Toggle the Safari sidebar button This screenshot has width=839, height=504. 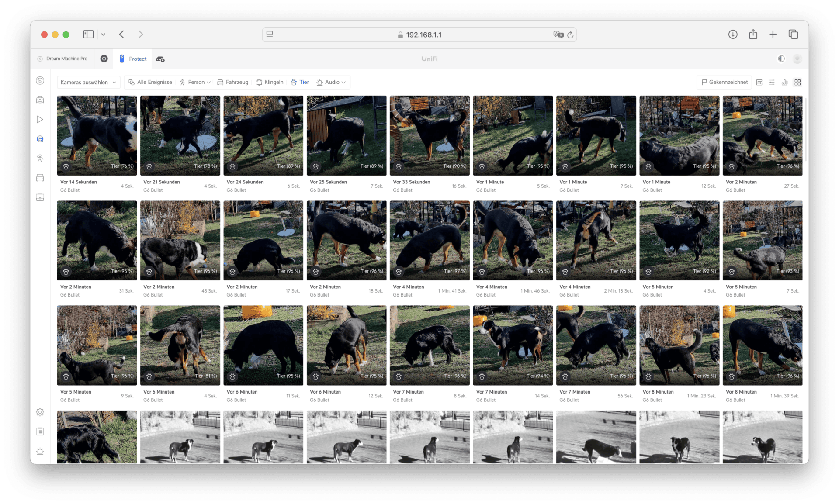click(x=88, y=34)
